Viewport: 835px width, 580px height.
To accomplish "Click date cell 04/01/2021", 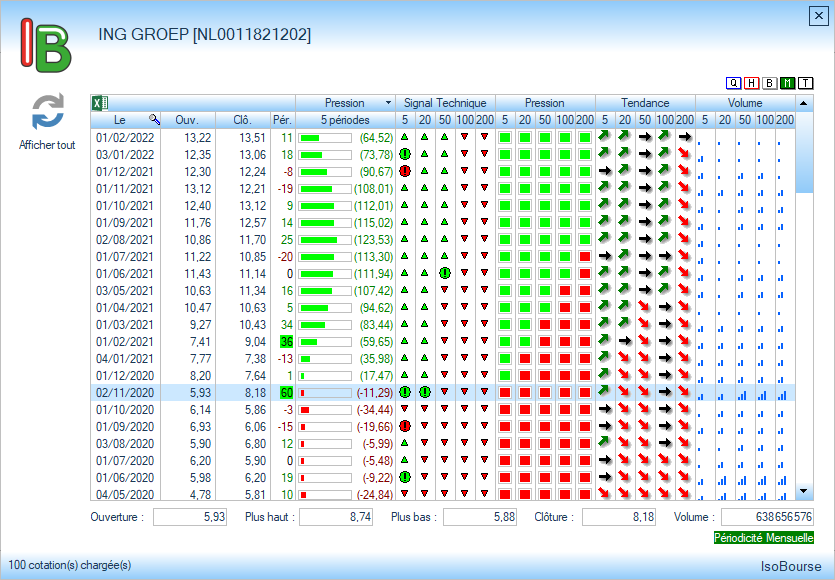I will coord(125,359).
